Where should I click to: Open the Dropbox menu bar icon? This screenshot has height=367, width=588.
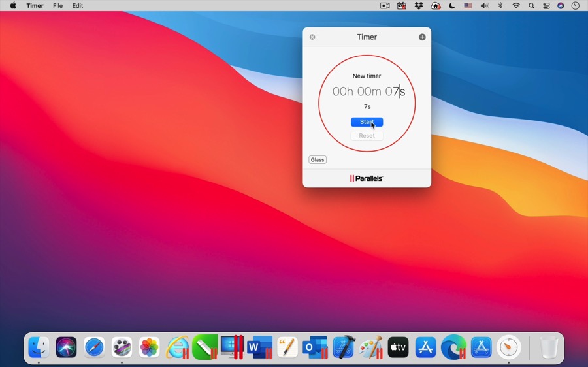tap(418, 6)
